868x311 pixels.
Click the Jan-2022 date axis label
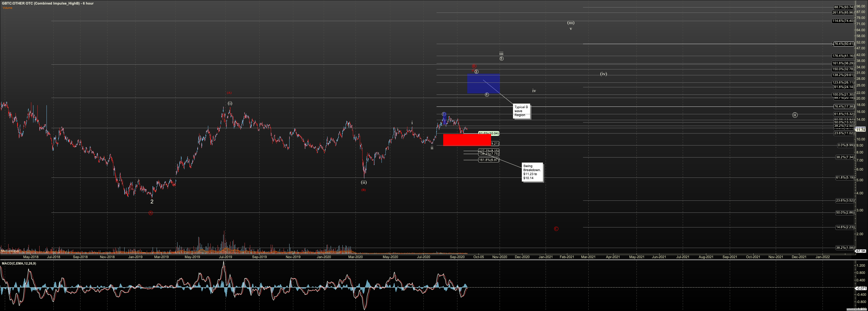822,257
